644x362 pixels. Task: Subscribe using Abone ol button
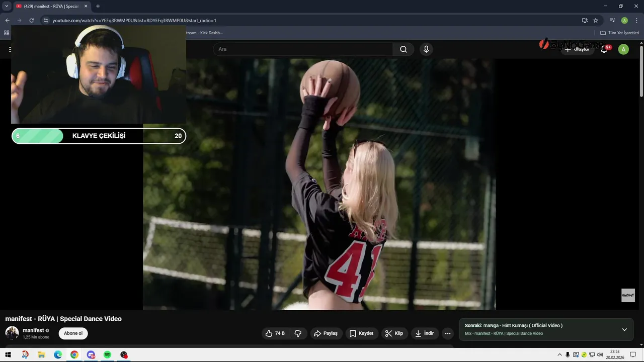(x=73, y=333)
